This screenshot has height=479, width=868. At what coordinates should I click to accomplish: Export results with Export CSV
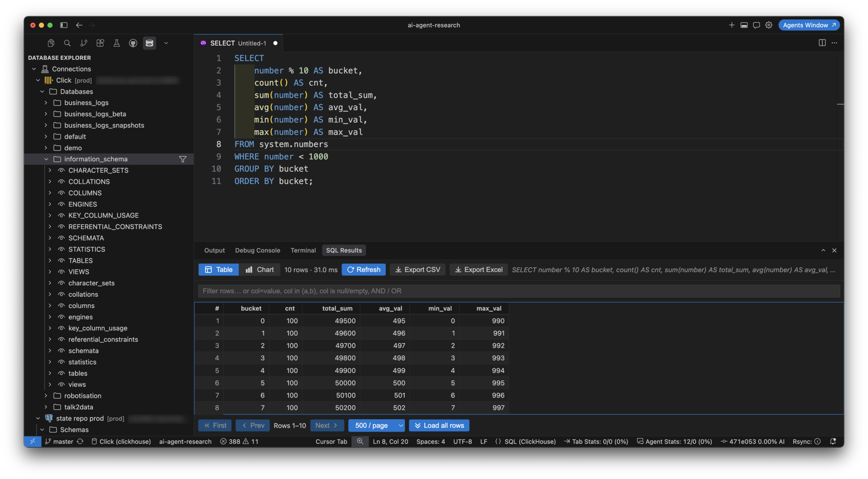point(417,270)
